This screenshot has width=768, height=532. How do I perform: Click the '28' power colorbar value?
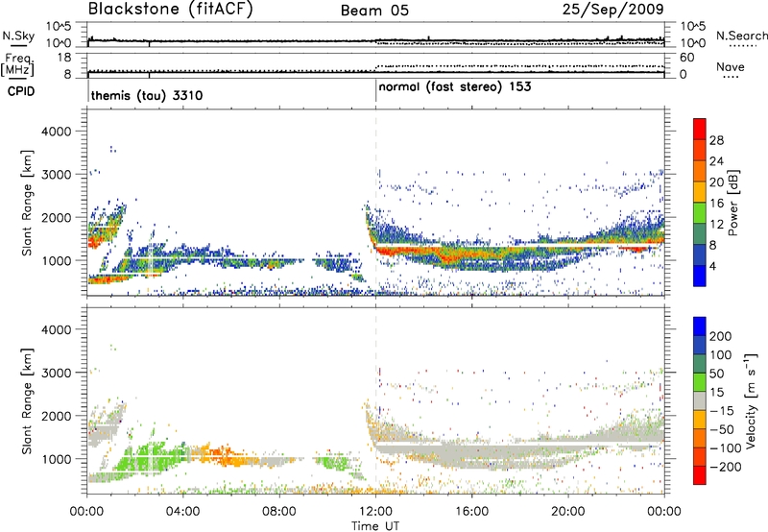click(716, 140)
